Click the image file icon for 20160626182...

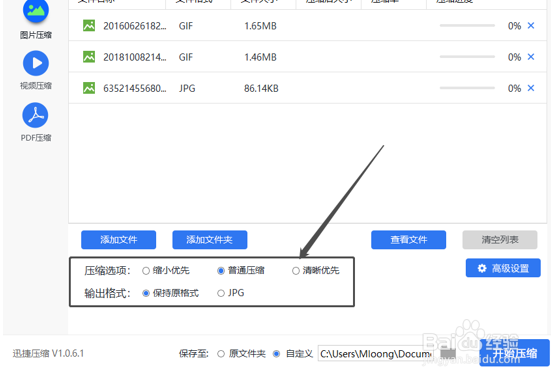[89, 26]
